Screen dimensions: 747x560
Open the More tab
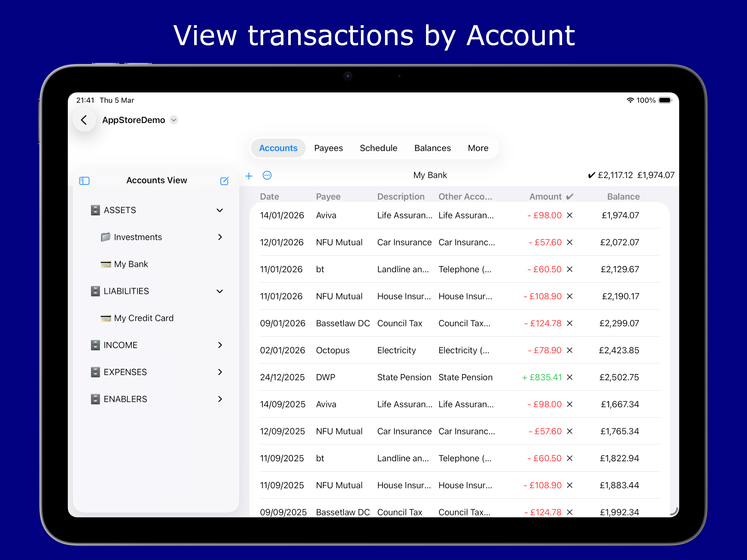[478, 148]
